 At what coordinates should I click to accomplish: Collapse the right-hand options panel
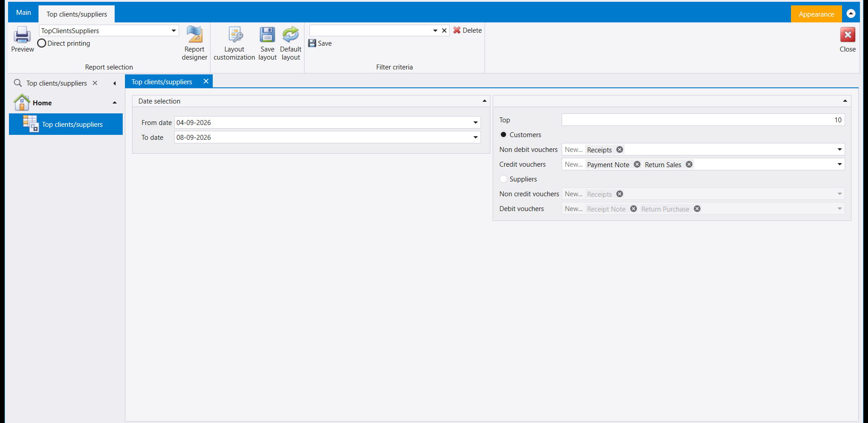click(845, 101)
